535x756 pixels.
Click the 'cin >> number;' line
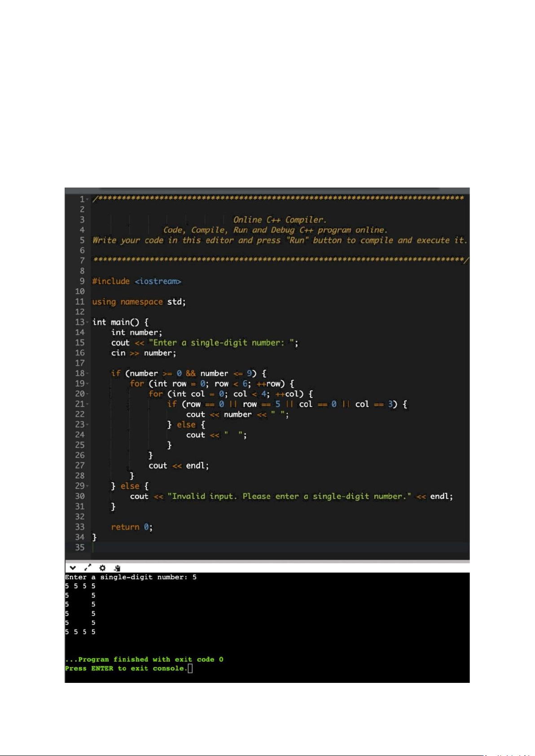[x=144, y=353]
